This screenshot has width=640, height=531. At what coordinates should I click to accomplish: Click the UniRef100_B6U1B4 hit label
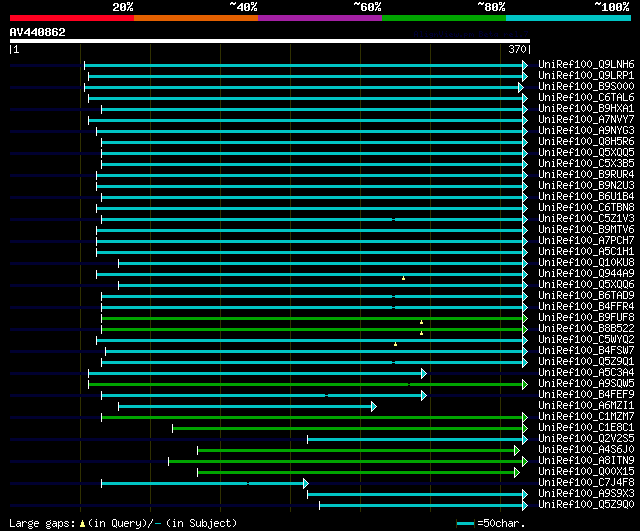[x=586, y=197]
